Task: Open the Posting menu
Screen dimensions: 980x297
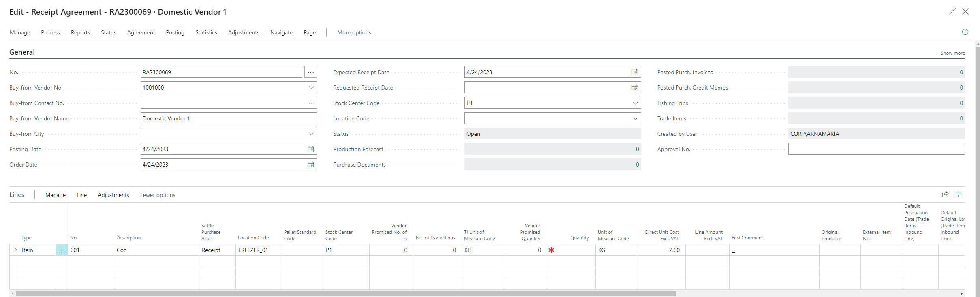Action: [x=175, y=32]
